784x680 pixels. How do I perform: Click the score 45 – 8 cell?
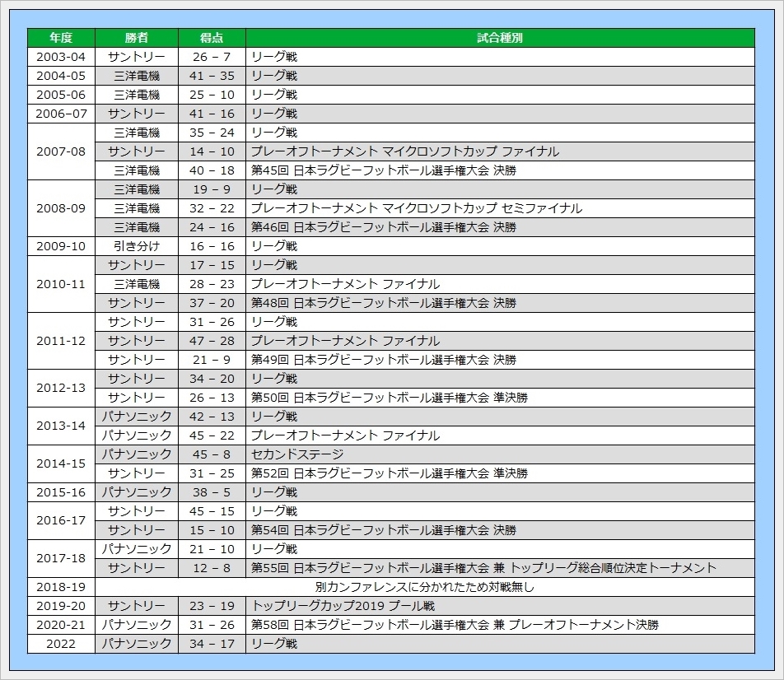click(212, 454)
